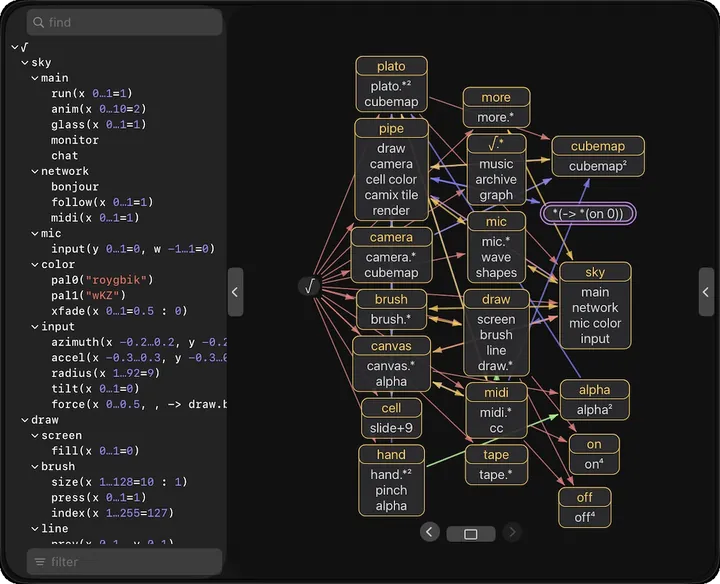The image size is (720, 584).
Task: Collapse the network tree node
Action: point(34,171)
